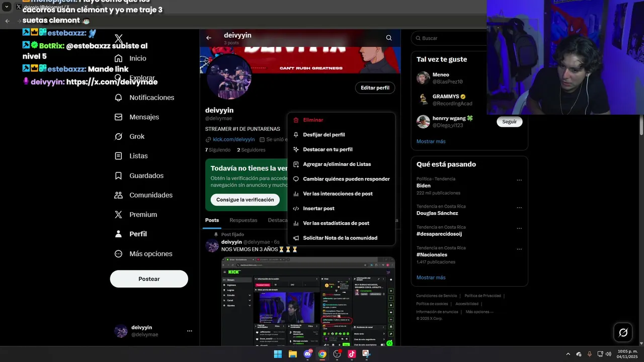This screenshot has width=644, height=362.
Task: Open options for Biden trend
Action: coord(519,180)
